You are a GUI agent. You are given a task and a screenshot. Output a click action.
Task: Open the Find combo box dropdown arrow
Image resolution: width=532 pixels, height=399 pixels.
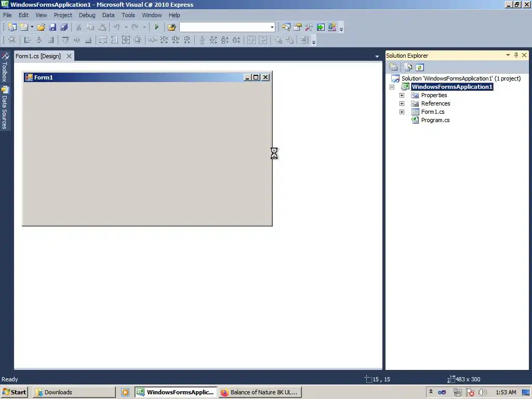(x=272, y=27)
